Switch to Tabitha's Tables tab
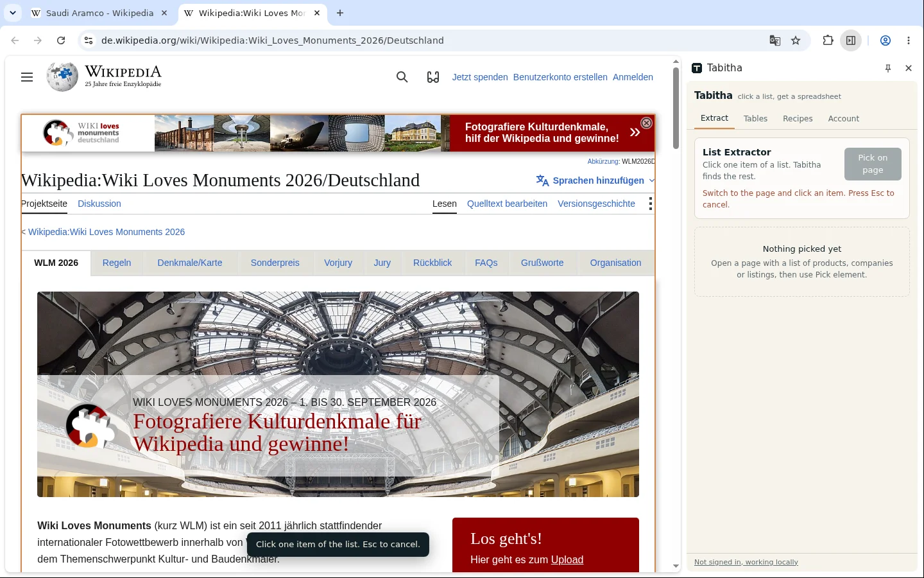This screenshot has height=578, width=924. pyautogui.click(x=755, y=119)
